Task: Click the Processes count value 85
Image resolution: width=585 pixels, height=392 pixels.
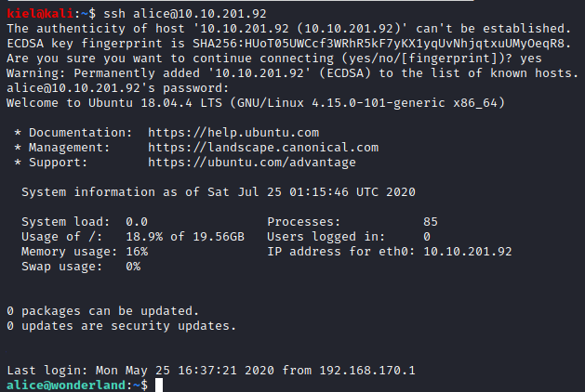Action: (430, 222)
